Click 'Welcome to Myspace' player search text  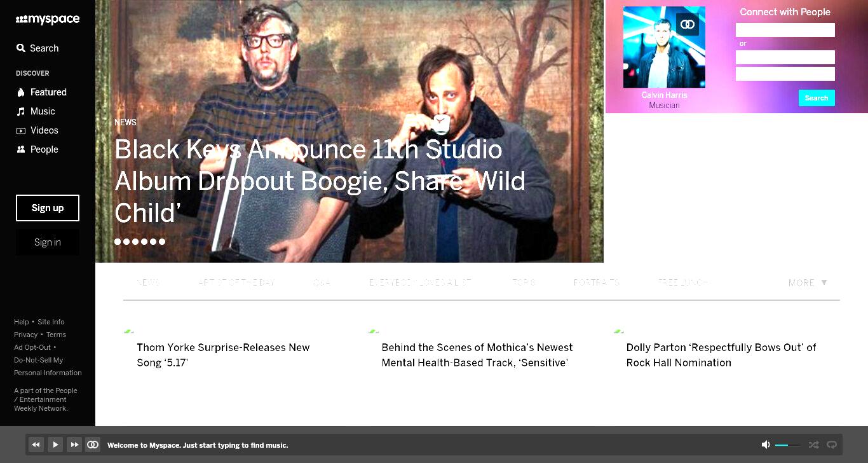198,445
